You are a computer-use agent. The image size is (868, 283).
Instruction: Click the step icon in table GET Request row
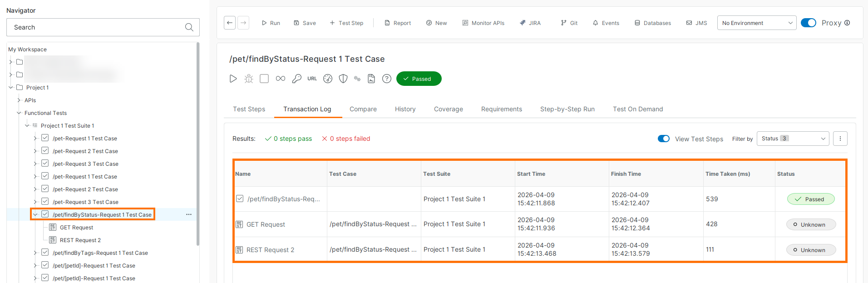point(239,224)
